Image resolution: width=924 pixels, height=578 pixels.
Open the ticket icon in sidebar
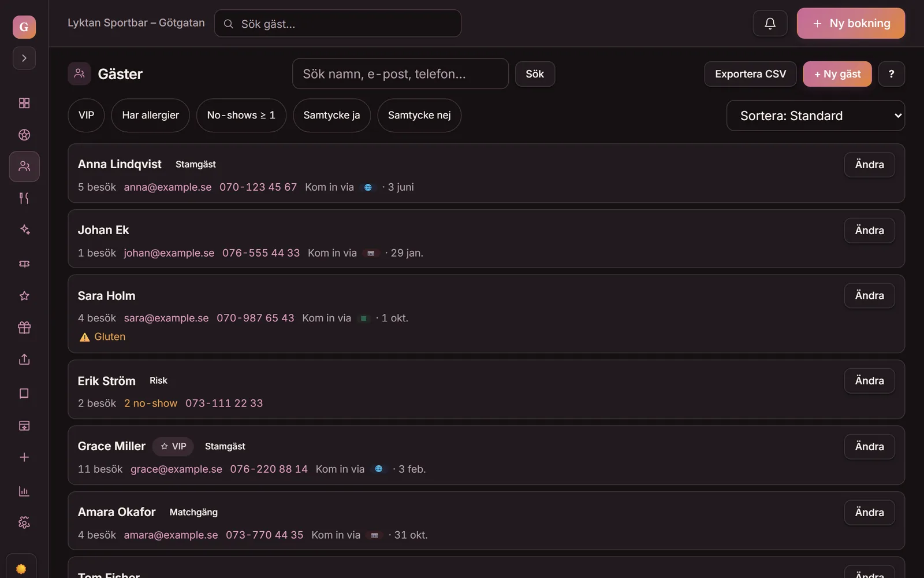point(24,264)
